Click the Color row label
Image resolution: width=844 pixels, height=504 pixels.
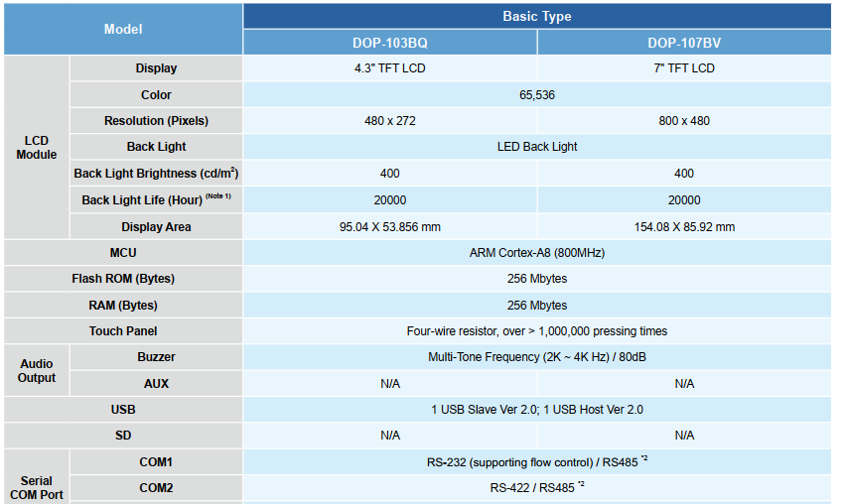(156, 94)
